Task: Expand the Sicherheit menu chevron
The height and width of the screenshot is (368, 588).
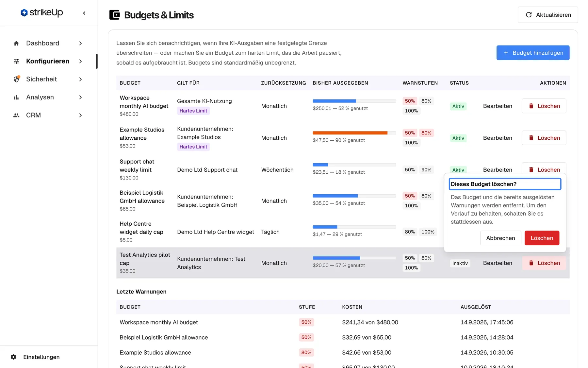Action: [80, 79]
